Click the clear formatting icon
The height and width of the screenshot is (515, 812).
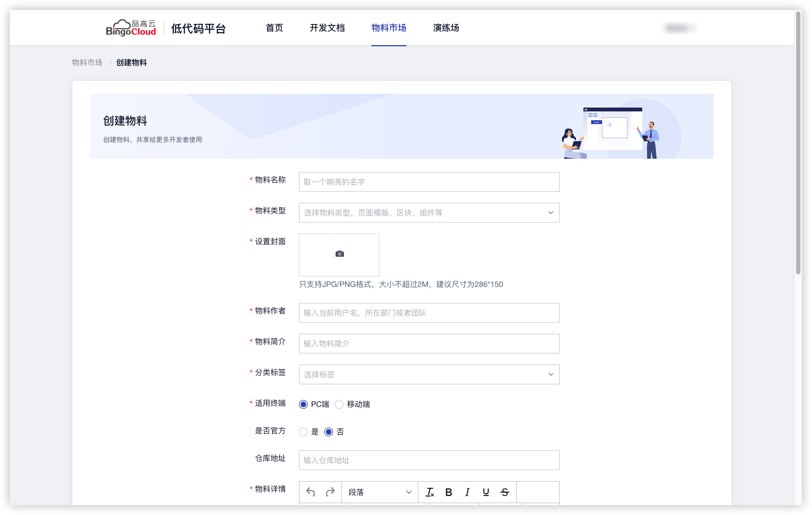(430, 492)
